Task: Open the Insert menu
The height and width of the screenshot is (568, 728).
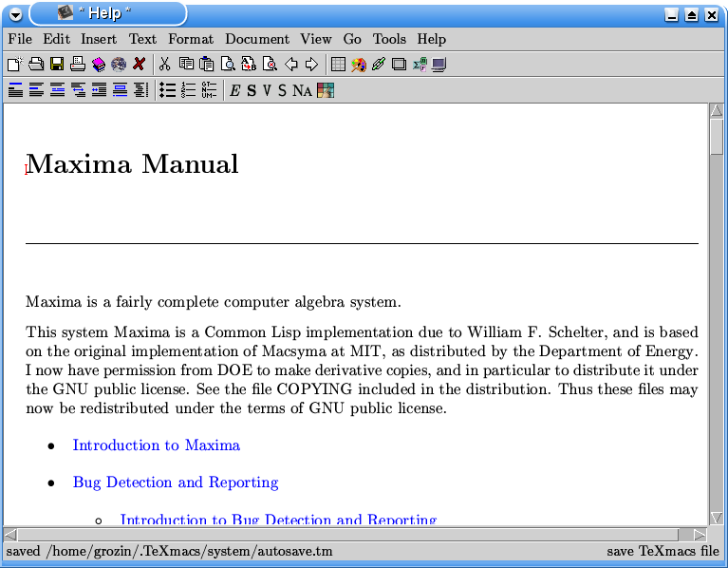Action: [99, 39]
